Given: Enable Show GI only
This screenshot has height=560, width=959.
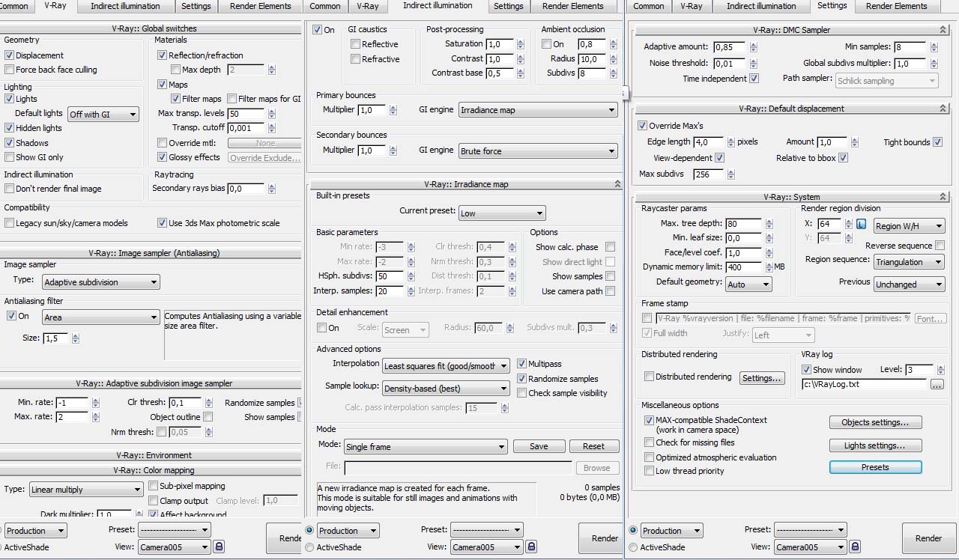Looking at the screenshot, I should coord(9,157).
